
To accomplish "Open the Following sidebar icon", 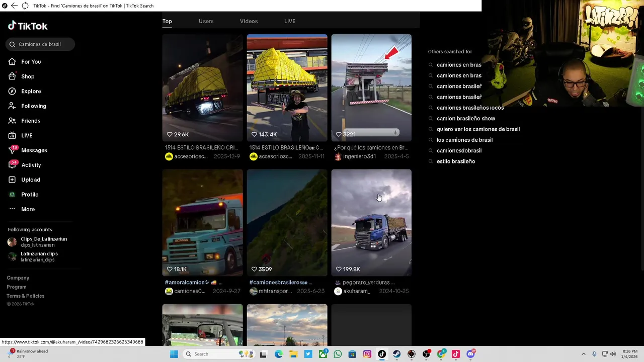I will click(x=12, y=106).
